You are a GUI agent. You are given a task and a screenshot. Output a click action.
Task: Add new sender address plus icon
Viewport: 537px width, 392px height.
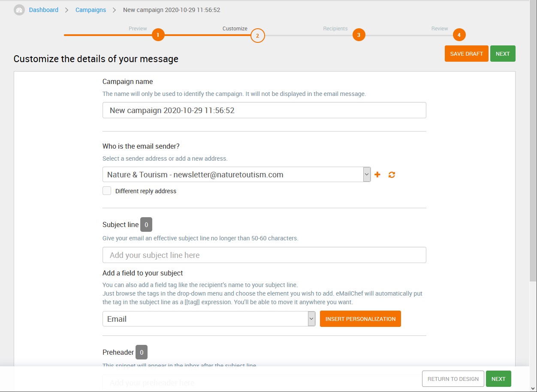(x=377, y=174)
